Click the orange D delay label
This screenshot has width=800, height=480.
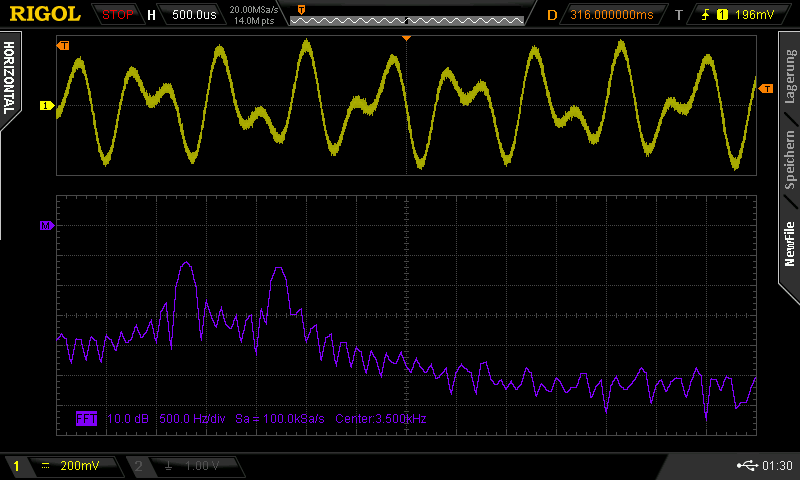click(x=552, y=15)
